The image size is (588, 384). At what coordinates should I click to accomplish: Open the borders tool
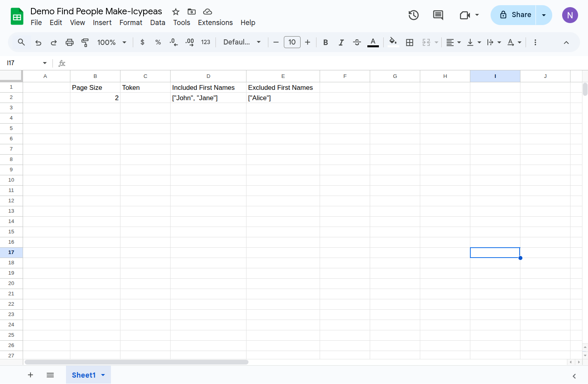(409, 42)
